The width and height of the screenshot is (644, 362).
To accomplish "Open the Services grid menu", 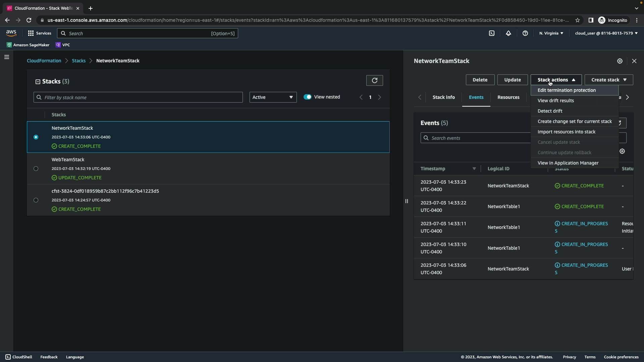I will tap(39, 33).
